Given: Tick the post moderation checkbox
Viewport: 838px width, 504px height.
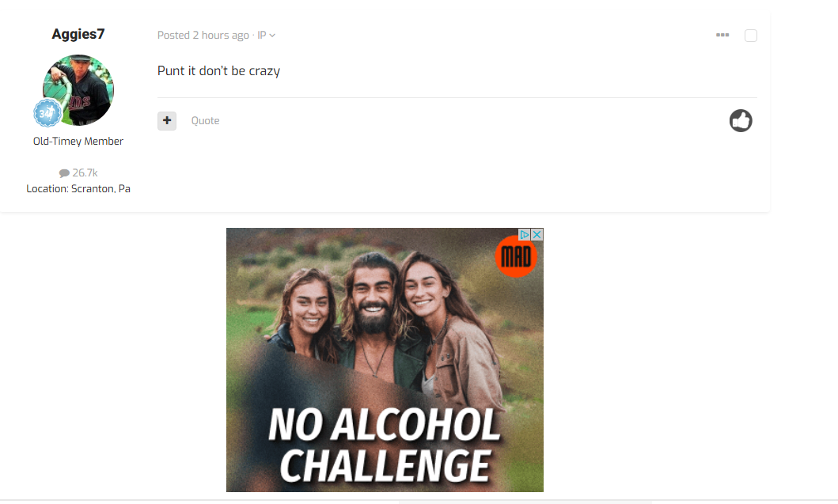Looking at the screenshot, I should point(751,36).
